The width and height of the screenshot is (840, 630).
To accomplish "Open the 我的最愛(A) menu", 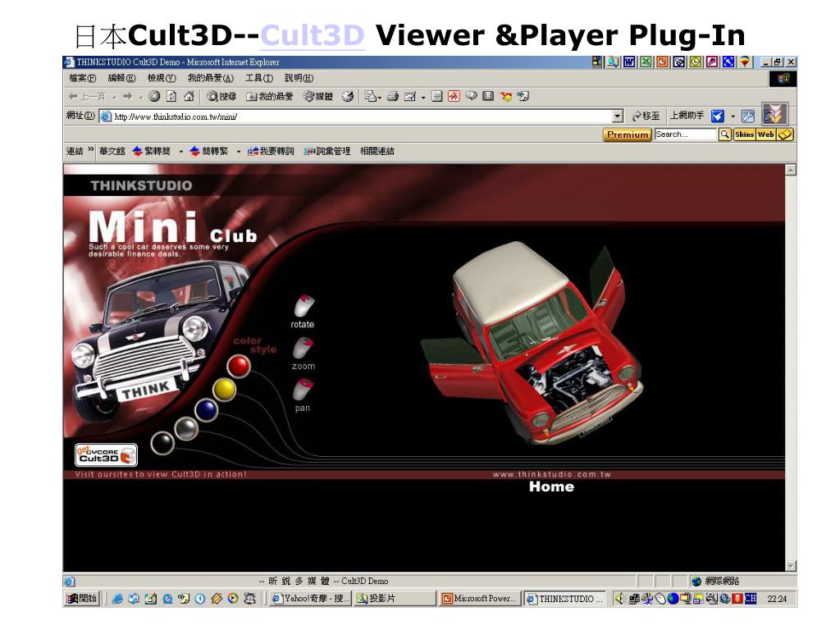I will 211,78.
